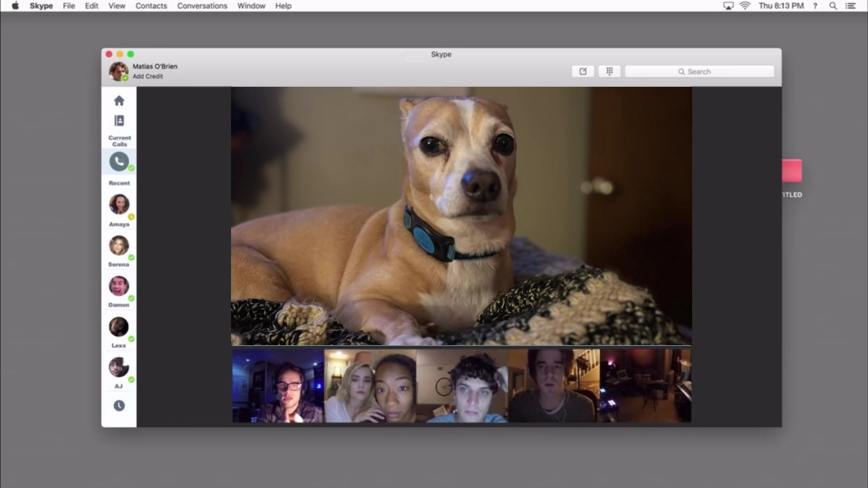Screen dimensions: 868x488
Task: Select video tile of curly-haired man
Action: coord(462,385)
